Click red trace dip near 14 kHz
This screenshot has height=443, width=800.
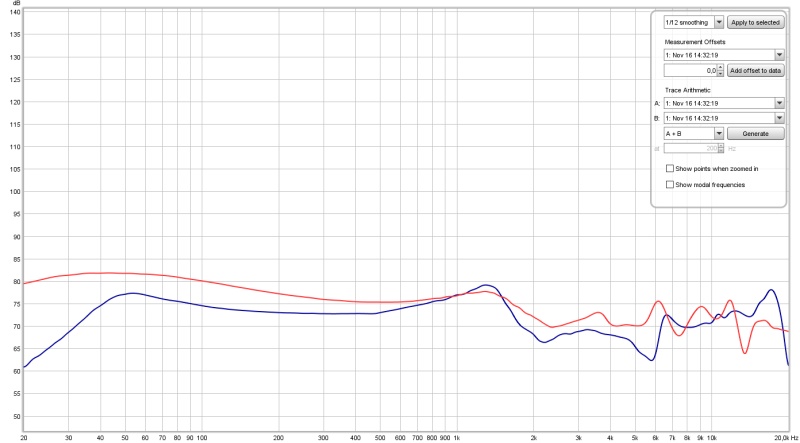(746, 352)
